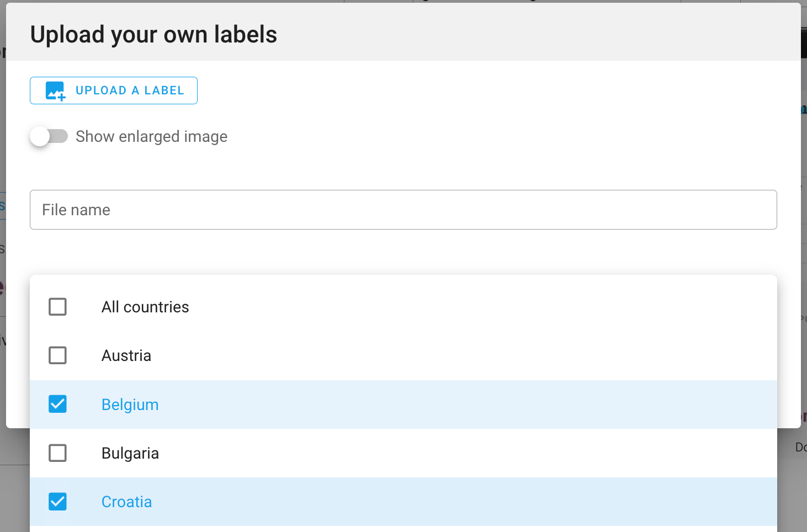Viewport: 807px width, 532px height.
Task: Click the "Show enlarged image" label text
Action: 151,136
